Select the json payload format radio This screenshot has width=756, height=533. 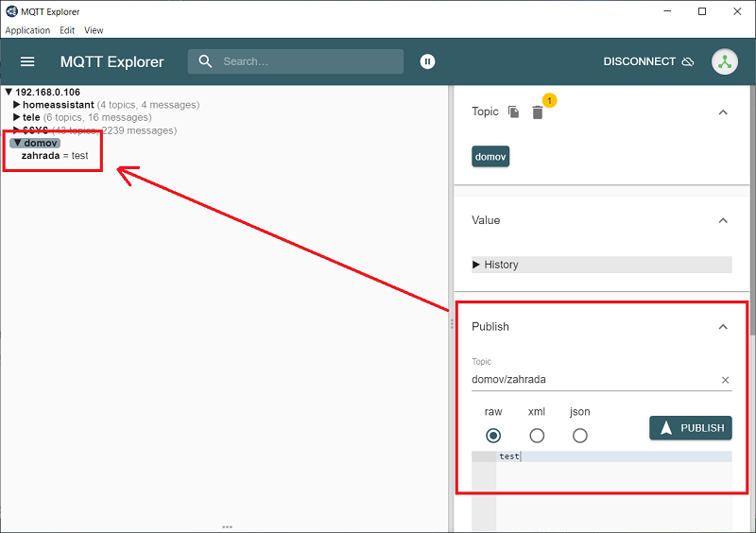coord(580,436)
